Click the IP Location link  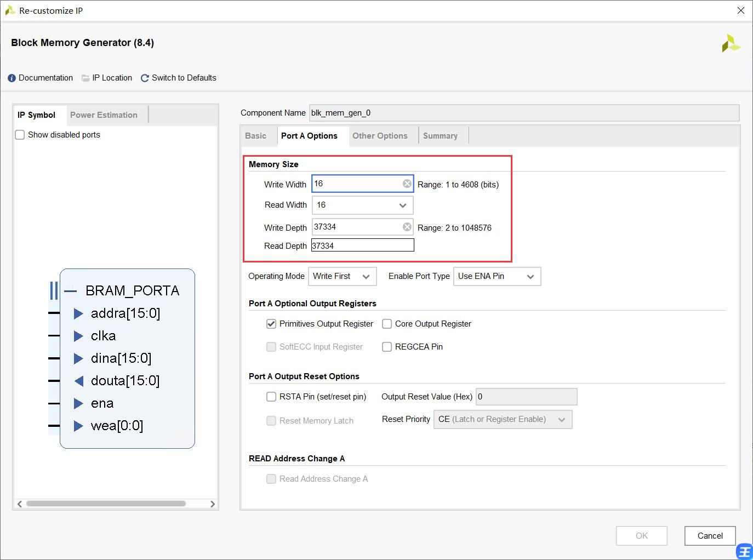pos(112,78)
